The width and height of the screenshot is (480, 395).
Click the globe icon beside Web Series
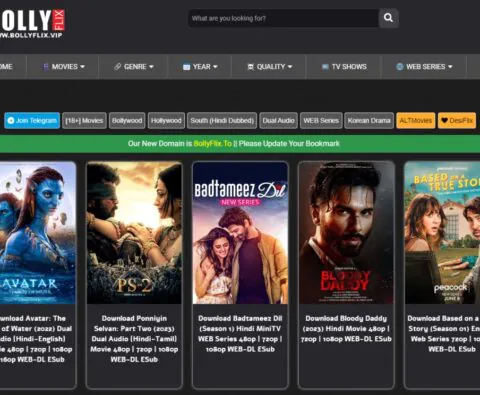click(x=400, y=67)
